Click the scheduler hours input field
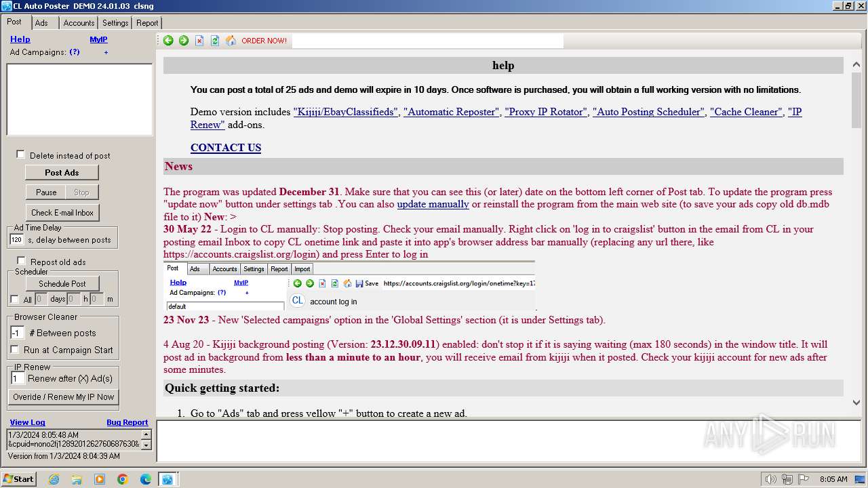The width and height of the screenshot is (868, 488). tap(73, 299)
